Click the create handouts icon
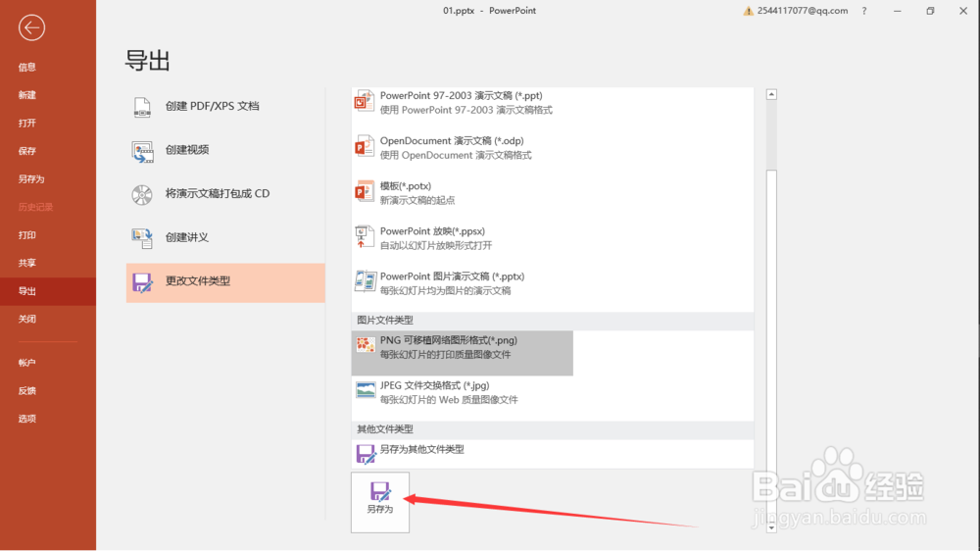Screen dimensions: 980x551 pyautogui.click(x=142, y=238)
